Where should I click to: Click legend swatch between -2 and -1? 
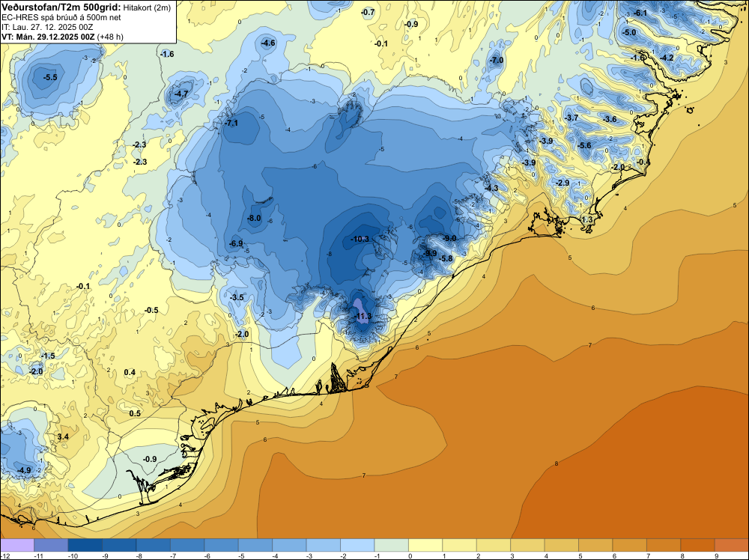tap(357, 545)
